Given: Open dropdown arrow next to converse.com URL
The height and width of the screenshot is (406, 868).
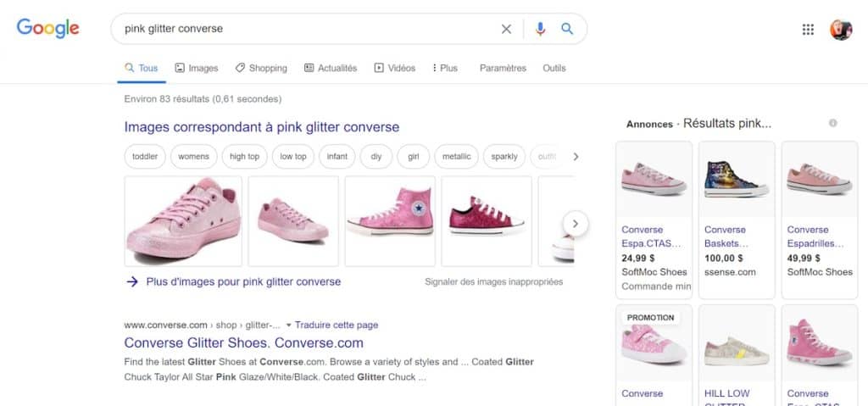Looking at the screenshot, I should (288, 325).
